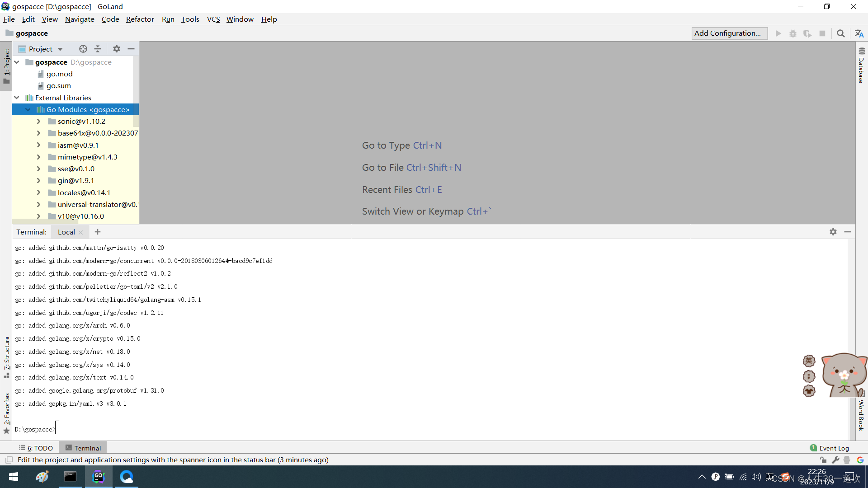The height and width of the screenshot is (488, 868).
Task: Open Project panel settings gear
Action: (x=117, y=49)
